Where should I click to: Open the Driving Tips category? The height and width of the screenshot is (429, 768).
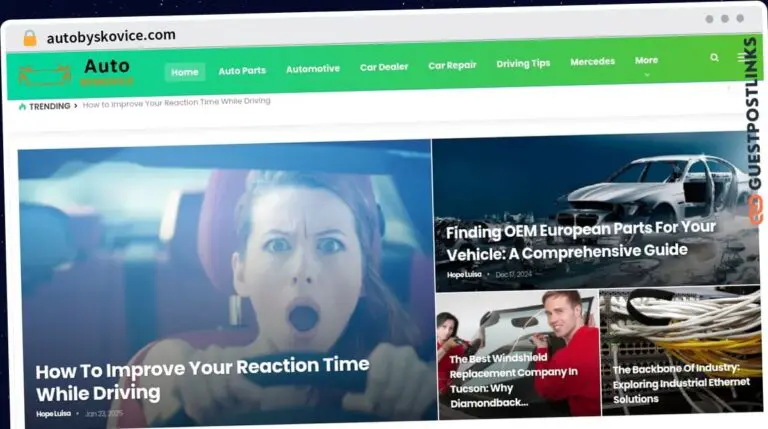tap(523, 63)
